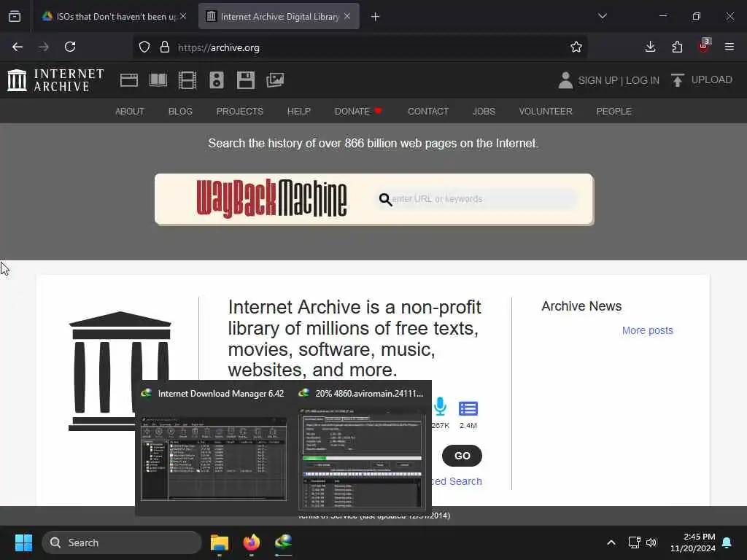Screen dimensions: 747x560
Task: Open the VOLUNTEER menu item
Action: [x=546, y=112]
